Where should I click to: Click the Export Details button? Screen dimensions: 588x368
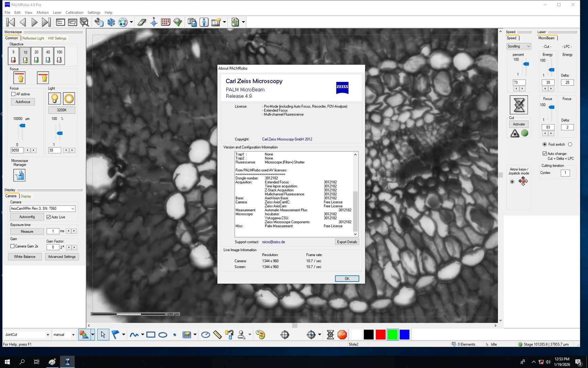(347, 242)
